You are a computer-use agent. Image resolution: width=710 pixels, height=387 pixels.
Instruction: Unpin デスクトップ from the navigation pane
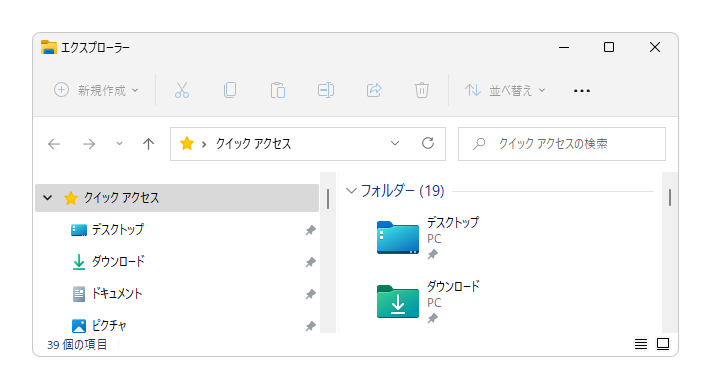coord(310,230)
